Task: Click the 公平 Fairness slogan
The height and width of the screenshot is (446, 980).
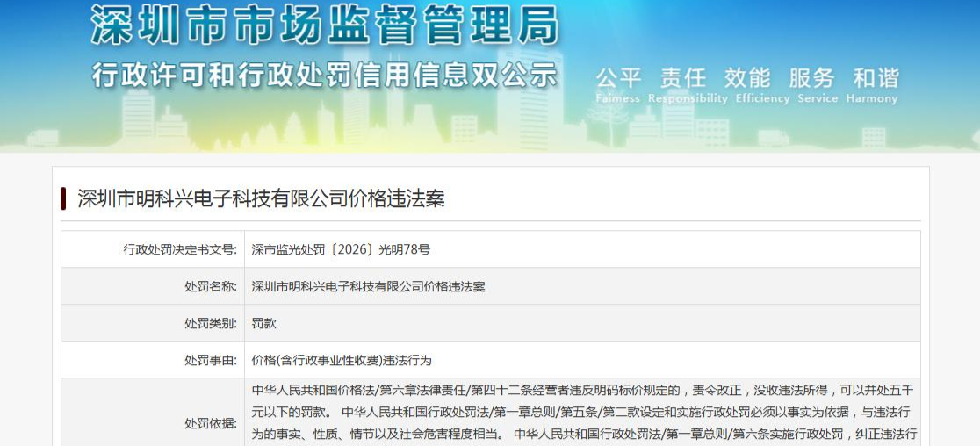Action: coord(618,85)
